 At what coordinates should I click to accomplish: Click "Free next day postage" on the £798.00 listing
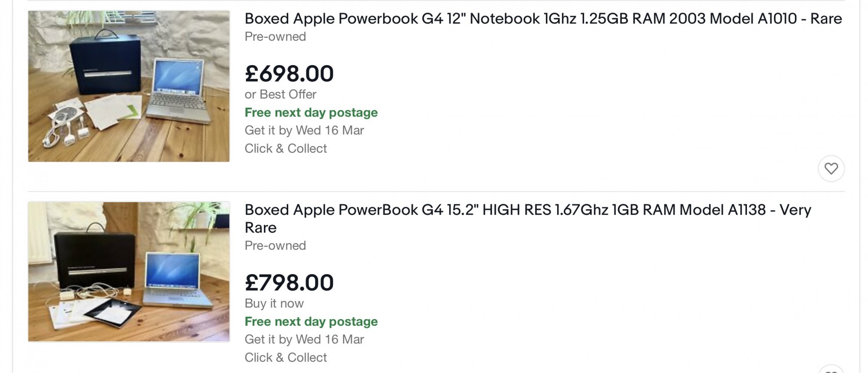(311, 321)
